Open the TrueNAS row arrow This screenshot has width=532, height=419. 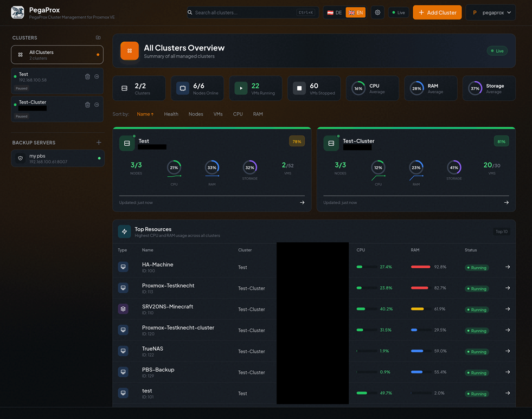pyautogui.click(x=508, y=351)
